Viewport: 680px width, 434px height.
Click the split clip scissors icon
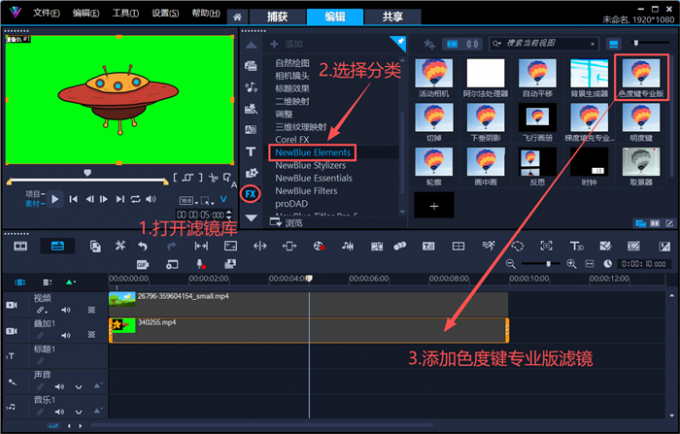[213, 177]
